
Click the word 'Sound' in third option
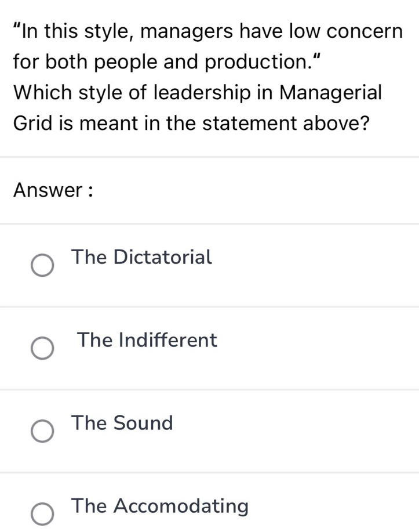point(143,423)
